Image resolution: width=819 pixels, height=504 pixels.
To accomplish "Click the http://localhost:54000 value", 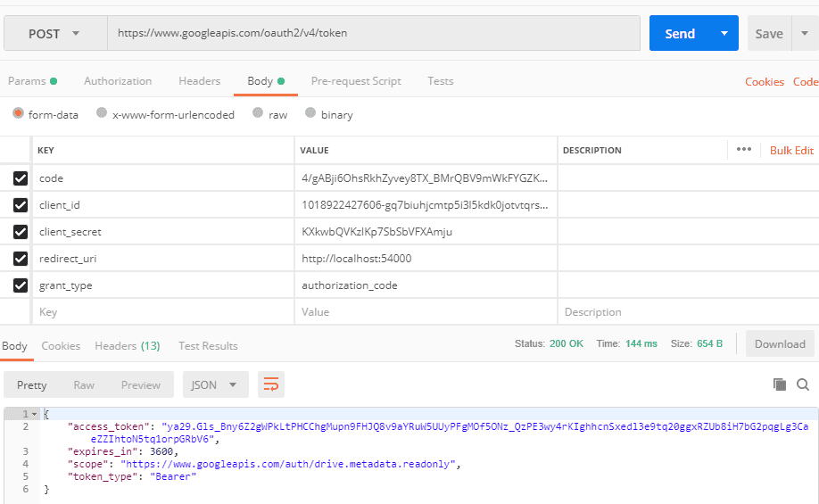I will coord(356,259).
